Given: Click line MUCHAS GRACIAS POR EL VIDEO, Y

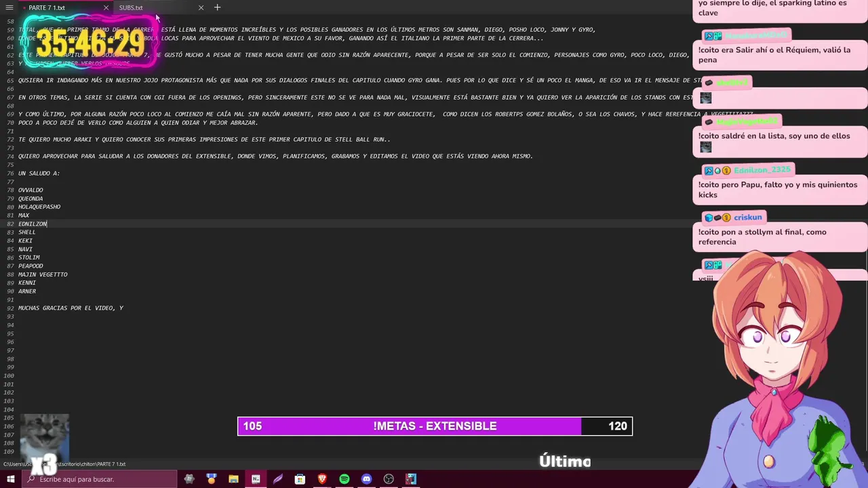Looking at the screenshot, I should [x=71, y=308].
